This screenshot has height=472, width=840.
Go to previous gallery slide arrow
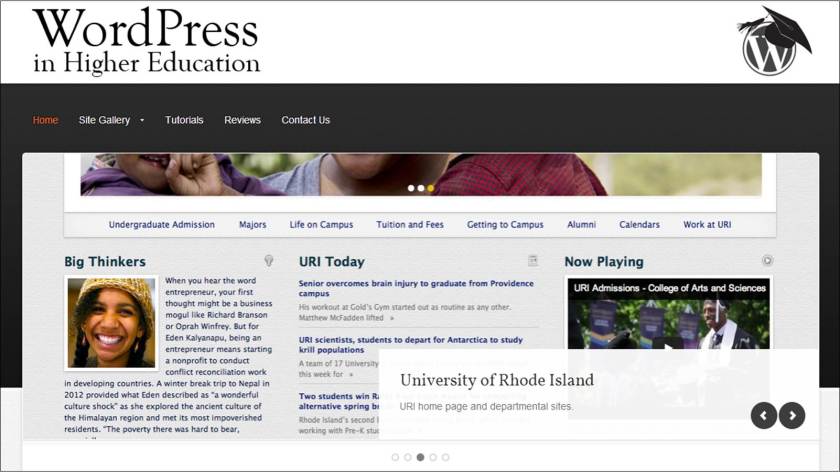click(x=764, y=415)
